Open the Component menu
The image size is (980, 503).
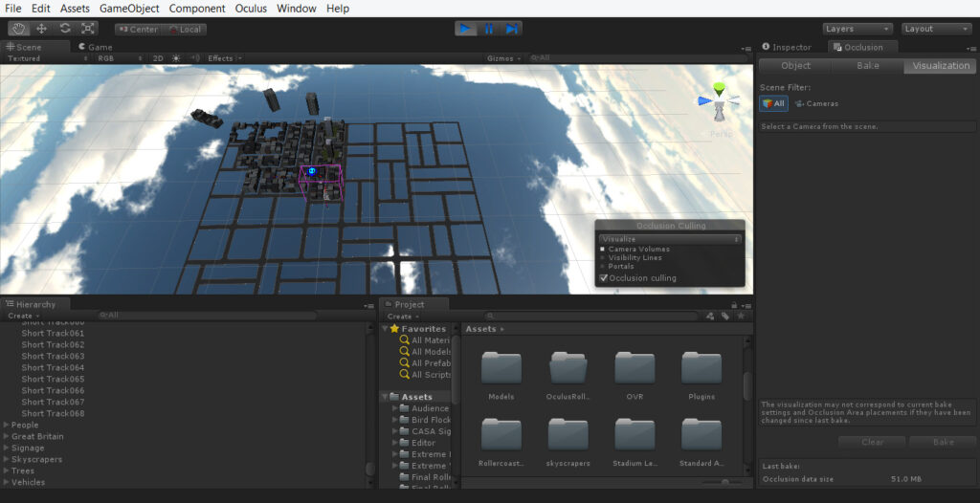click(197, 8)
